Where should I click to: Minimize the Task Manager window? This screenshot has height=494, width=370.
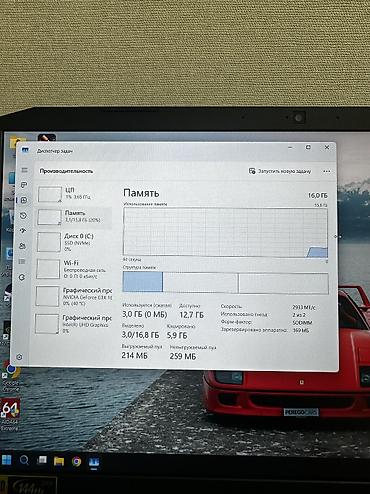[x=290, y=147]
